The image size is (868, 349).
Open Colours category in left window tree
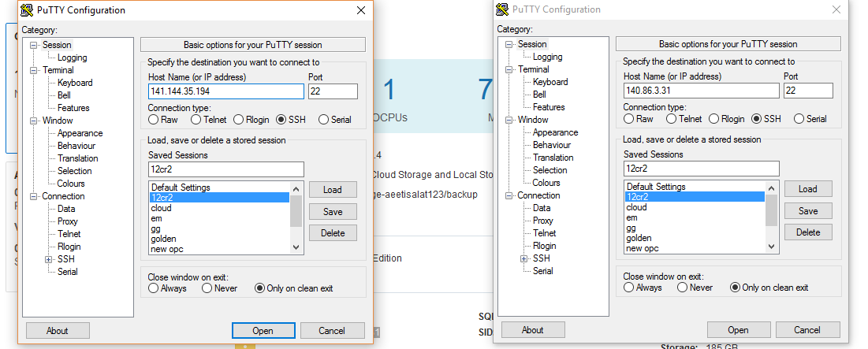(x=71, y=184)
